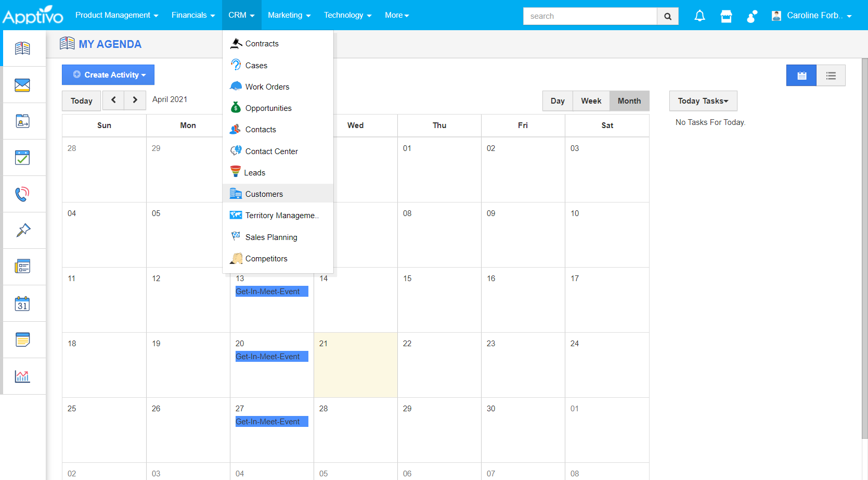Switch to calendar grid view
The width and height of the screenshot is (868, 480).
tap(801, 75)
